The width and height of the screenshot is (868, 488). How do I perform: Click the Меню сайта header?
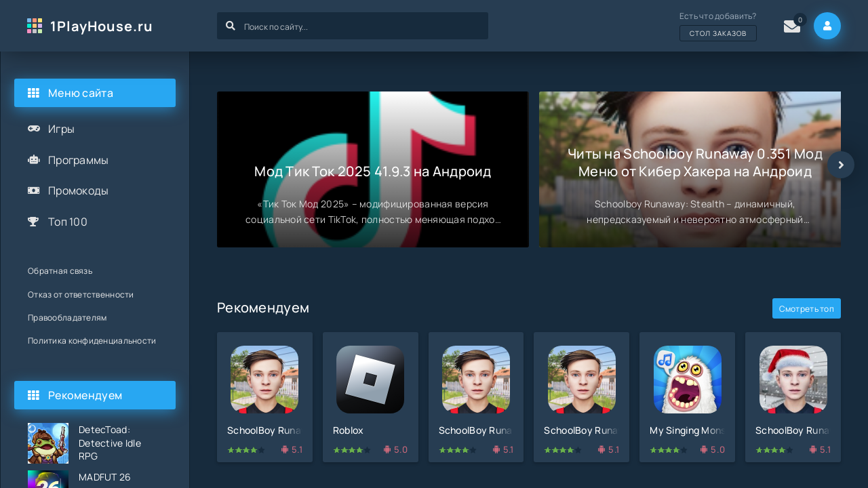click(95, 93)
